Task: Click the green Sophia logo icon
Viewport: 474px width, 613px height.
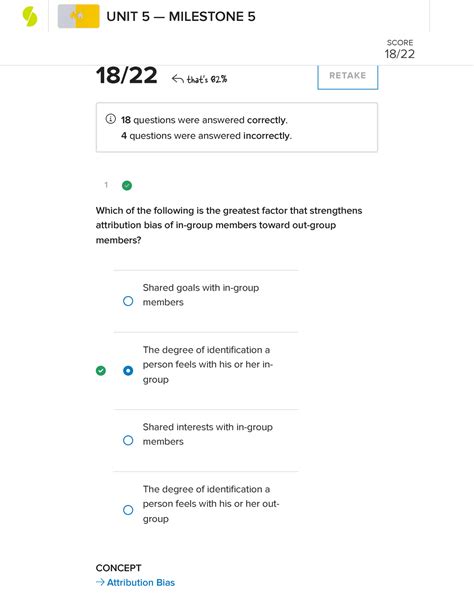Action: pyautogui.click(x=30, y=17)
